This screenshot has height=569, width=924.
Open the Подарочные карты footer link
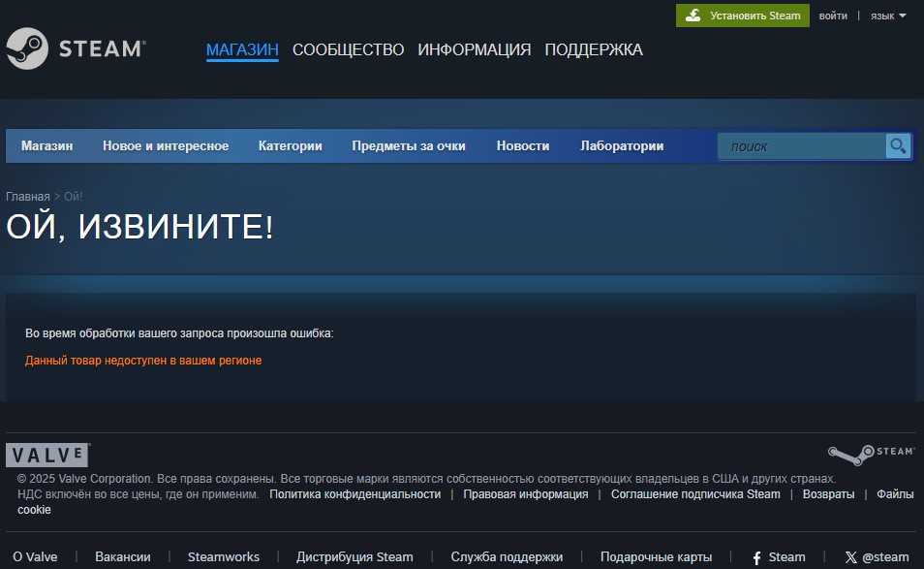[656, 557]
